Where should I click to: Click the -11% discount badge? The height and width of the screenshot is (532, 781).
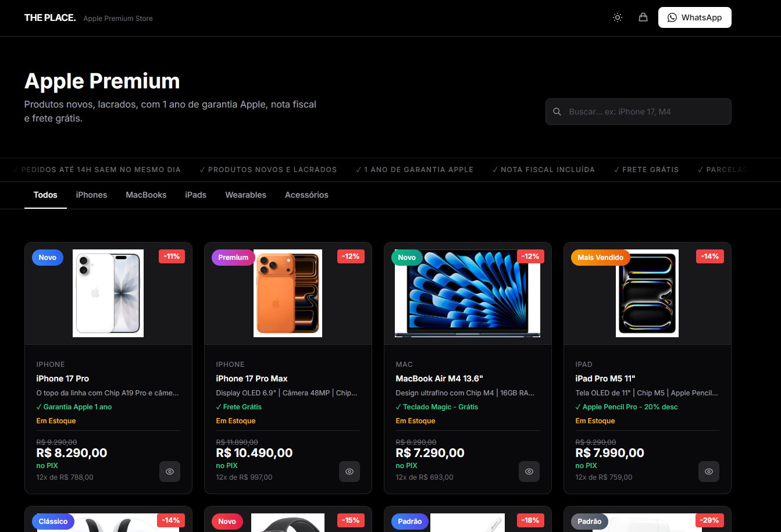[172, 256]
